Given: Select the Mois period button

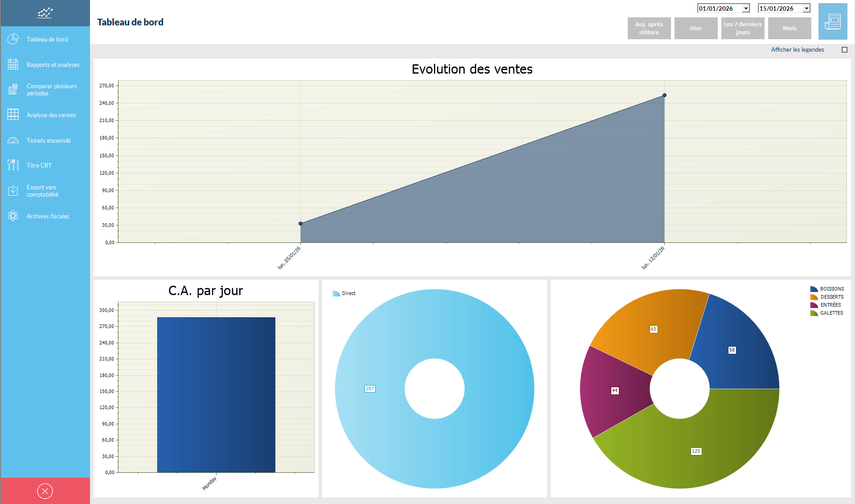Looking at the screenshot, I should tap(790, 29).
